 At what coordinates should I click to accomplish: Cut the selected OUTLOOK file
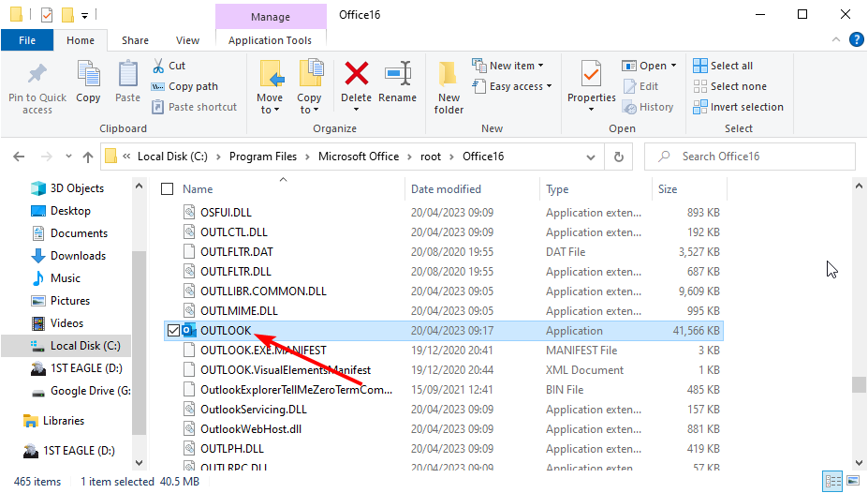(169, 66)
